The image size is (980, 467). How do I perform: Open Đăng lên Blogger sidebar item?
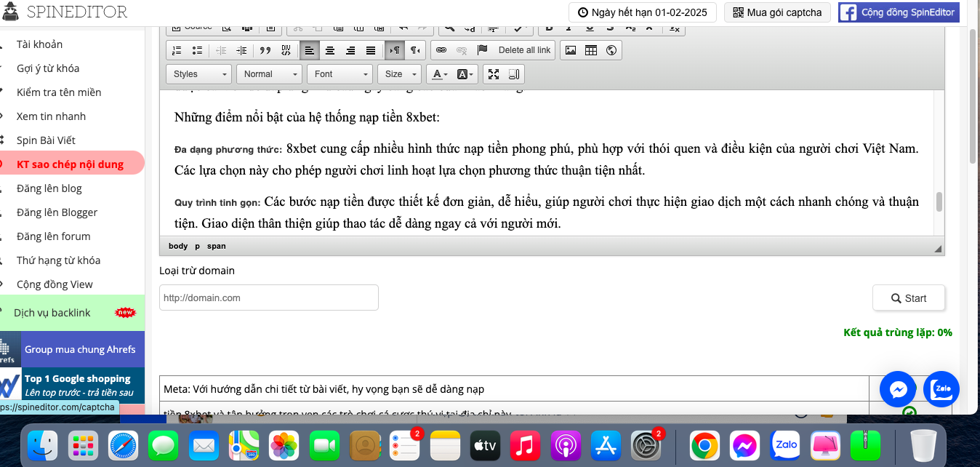[57, 212]
